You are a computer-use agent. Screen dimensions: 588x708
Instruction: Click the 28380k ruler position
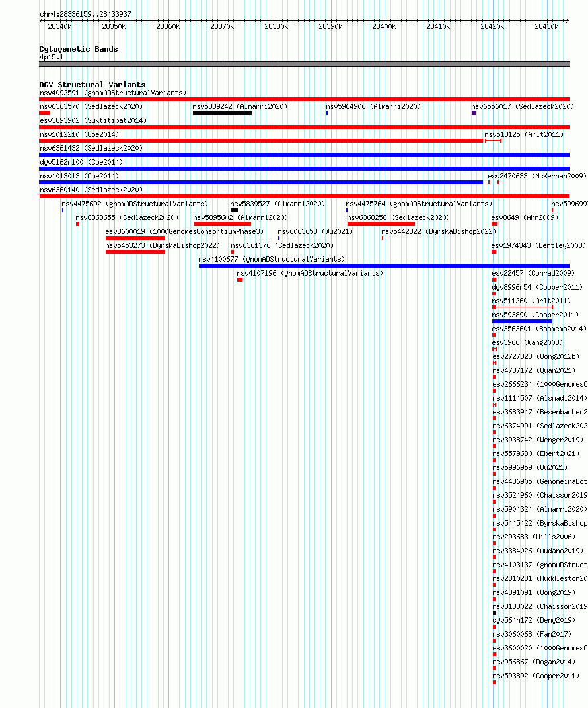pyautogui.click(x=276, y=26)
